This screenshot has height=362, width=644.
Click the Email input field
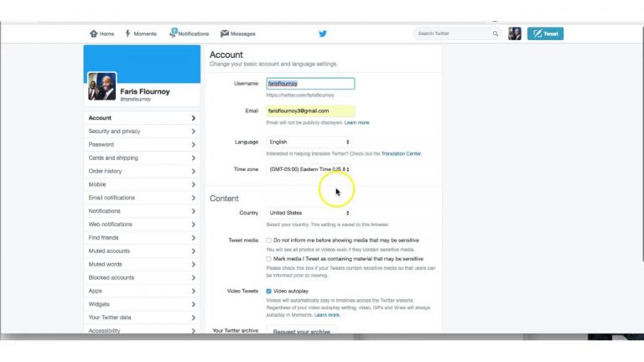(x=310, y=111)
